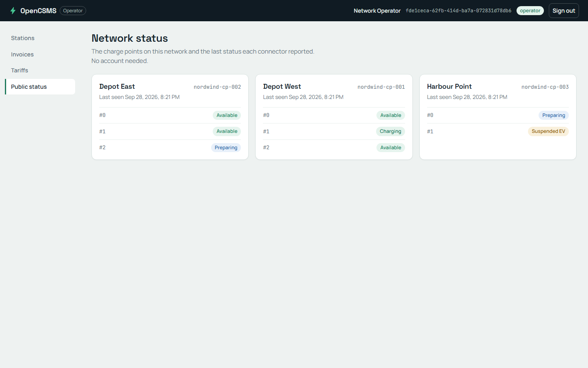The width and height of the screenshot is (588, 368).
Task: Click Harbour Point Suspended EV badge
Action: 548,131
